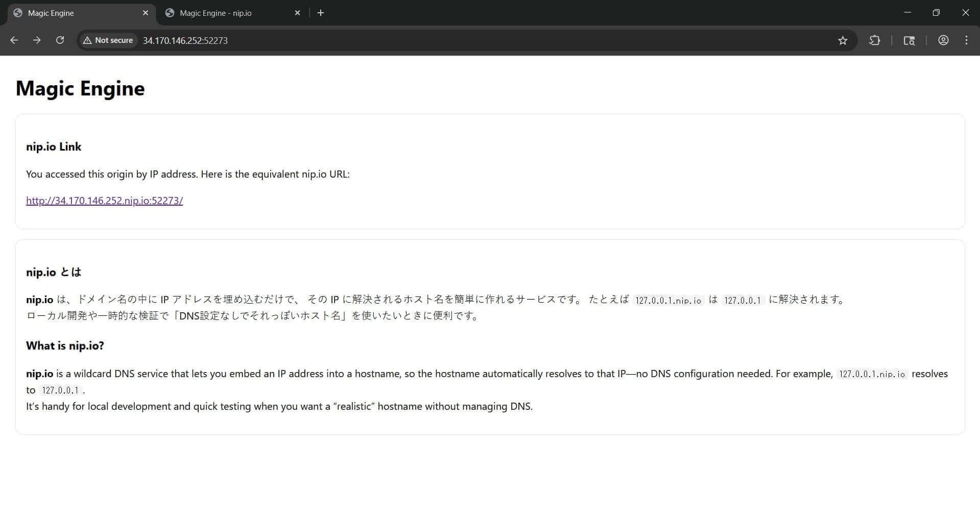Click the Magic Engine page heading
This screenshot has height=519, width=980.
[x=80, y=88]
